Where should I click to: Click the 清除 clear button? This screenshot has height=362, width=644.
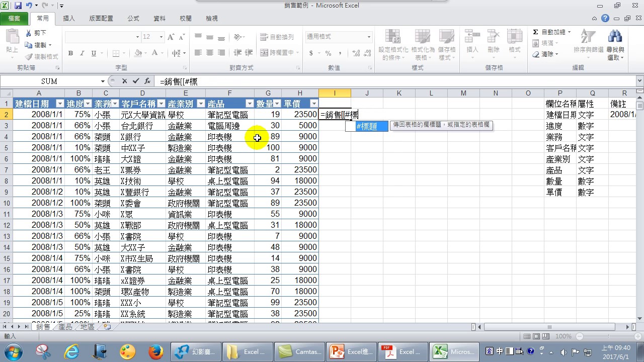click(x=546, y=54)
